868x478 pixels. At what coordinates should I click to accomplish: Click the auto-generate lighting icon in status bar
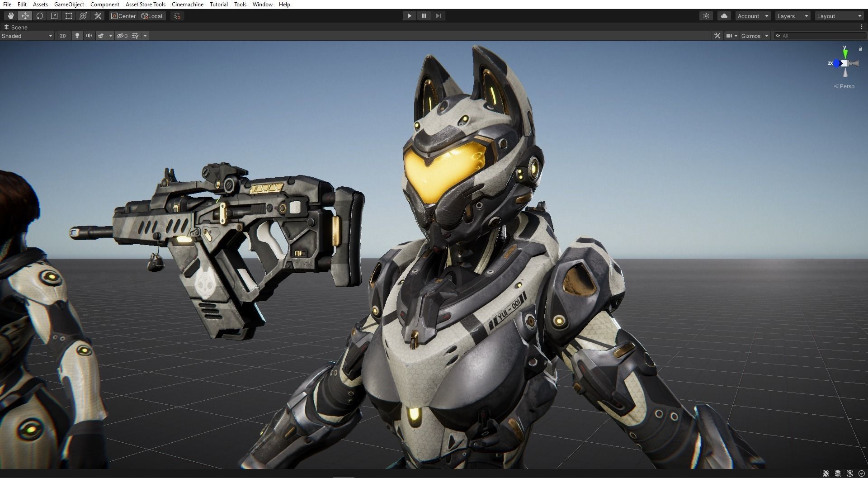coord(850,473)
